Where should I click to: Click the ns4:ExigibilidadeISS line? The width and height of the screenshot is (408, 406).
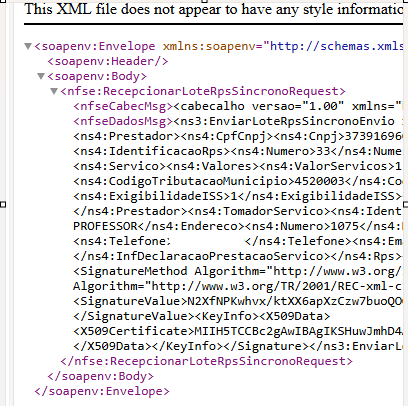[x=238, y=196]
